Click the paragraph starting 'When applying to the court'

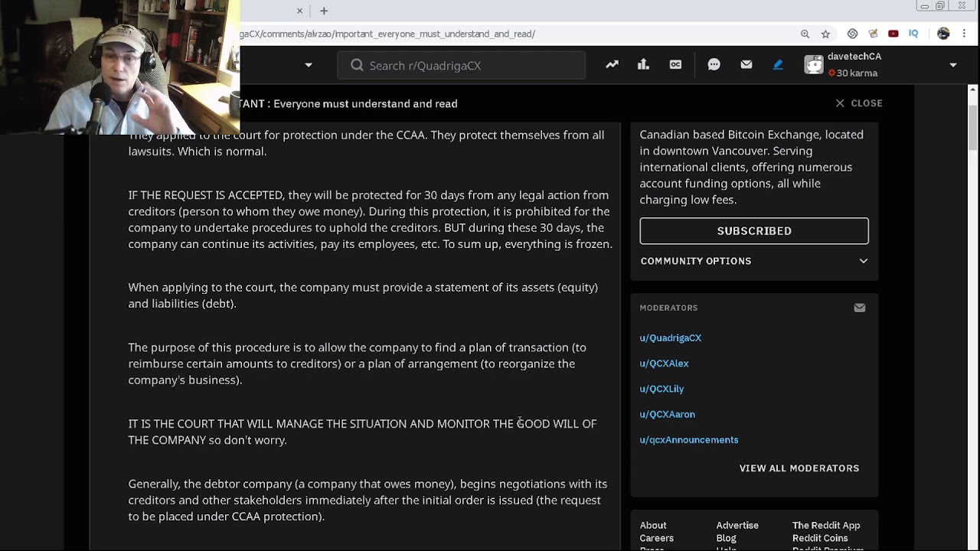coord(363,295)
